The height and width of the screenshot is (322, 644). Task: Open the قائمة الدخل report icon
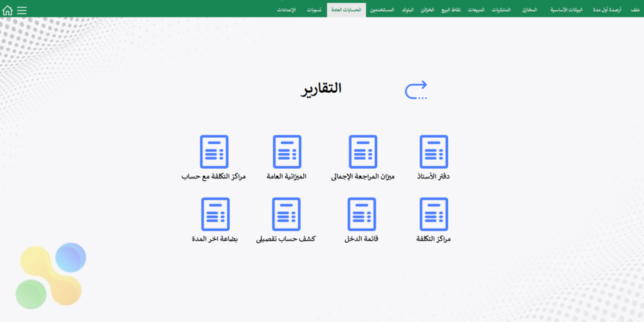[363, 214]
